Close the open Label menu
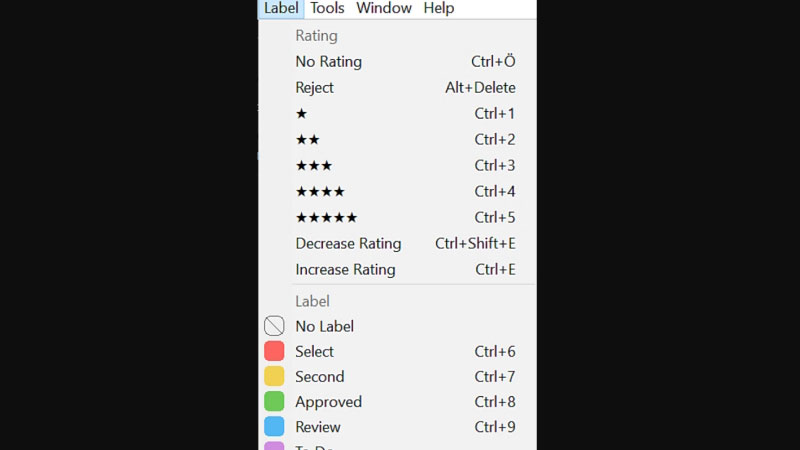Image resolution: width=800 pixels, height=450 pixels. (281, 8)
